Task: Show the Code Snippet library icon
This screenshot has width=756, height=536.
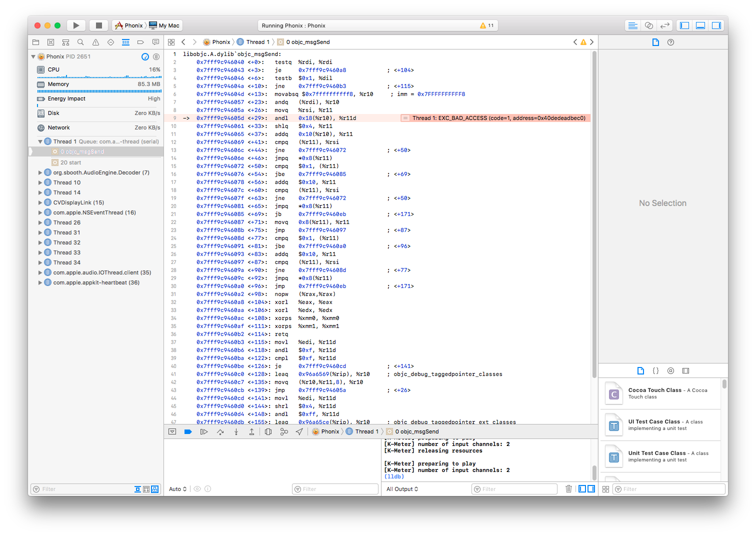Action: point(656,371)
